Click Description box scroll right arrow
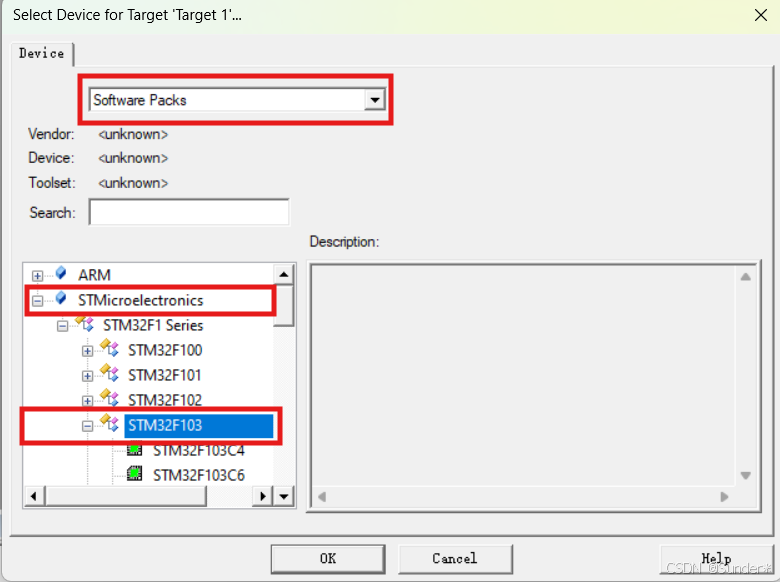Image resolution: width=780 pixels, height=582 pixels. click(724, 496)
